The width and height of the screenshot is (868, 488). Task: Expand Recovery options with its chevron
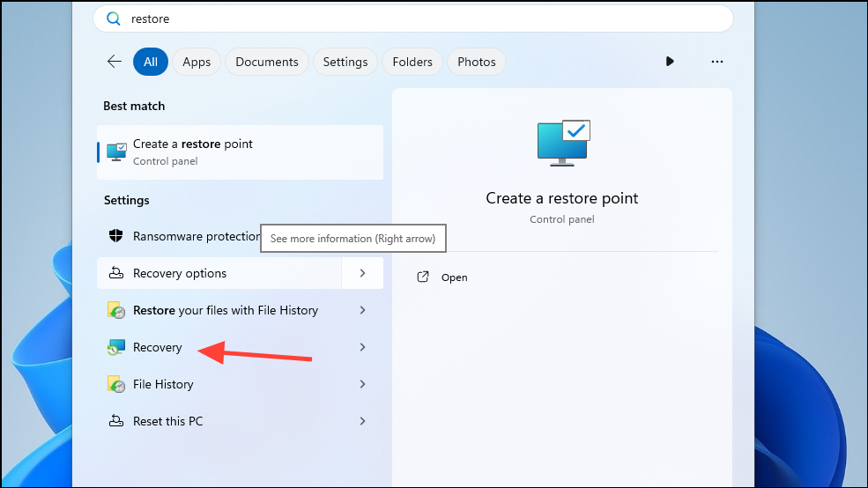(362, 273)
